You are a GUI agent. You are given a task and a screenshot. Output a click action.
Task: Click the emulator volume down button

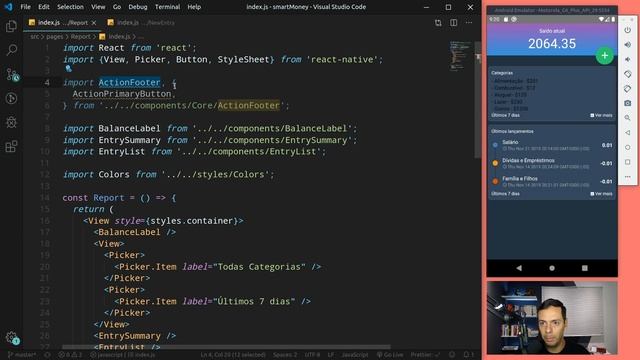(x=628, y=60)
